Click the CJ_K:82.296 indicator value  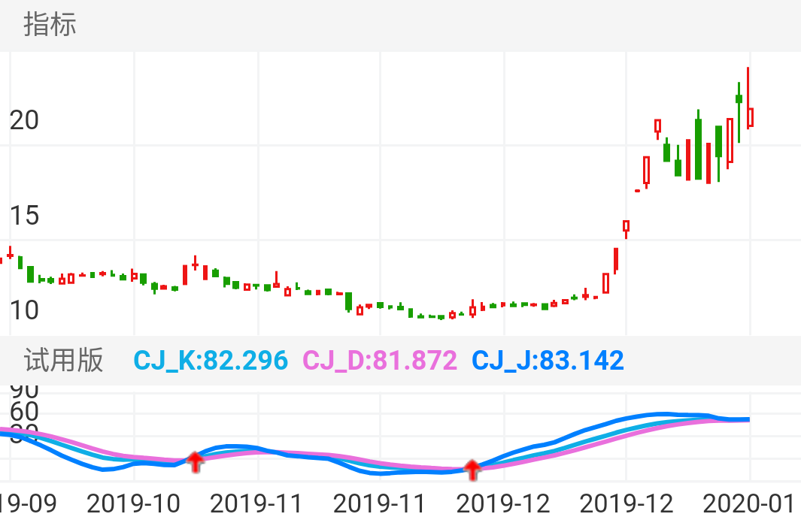tap(211, 361)
